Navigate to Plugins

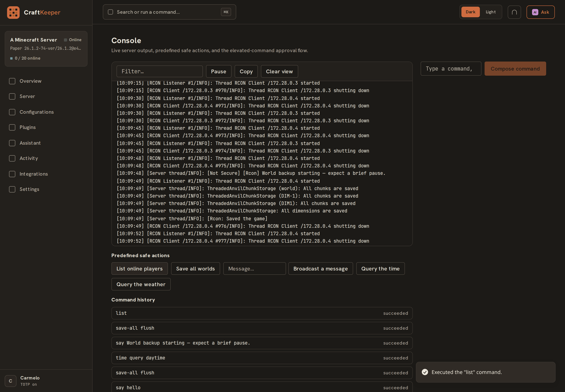click(46, 127)
